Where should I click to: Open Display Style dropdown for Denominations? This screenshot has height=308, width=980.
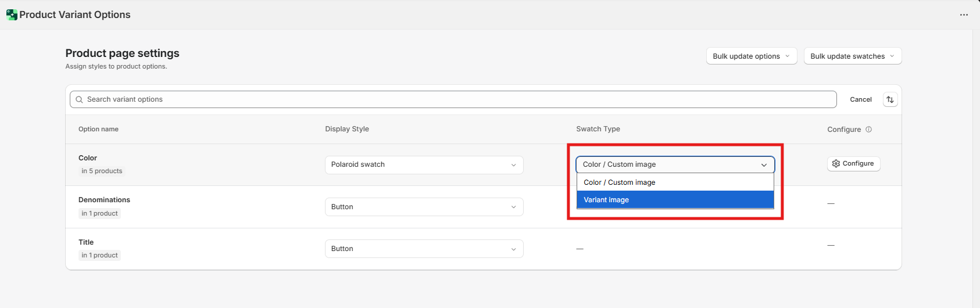click(424, 207)
